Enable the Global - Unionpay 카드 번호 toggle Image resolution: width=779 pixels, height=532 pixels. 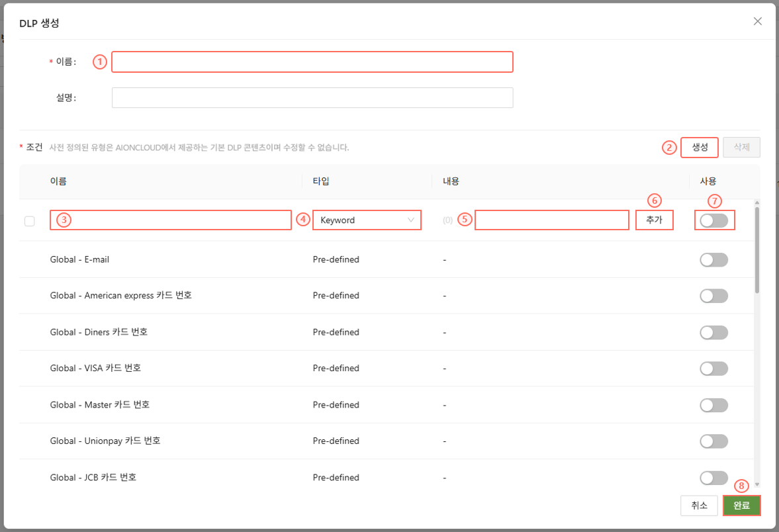(713, 441)
